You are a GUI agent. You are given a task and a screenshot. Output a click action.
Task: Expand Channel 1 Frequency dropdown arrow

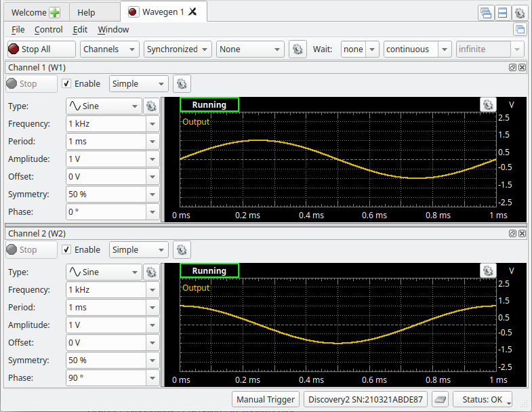click(152, 124)
